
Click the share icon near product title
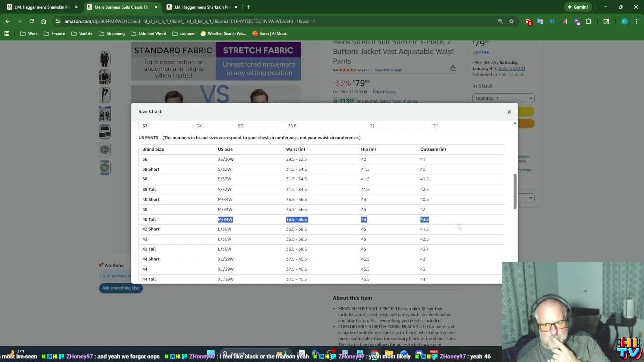pyautogui.click(x=453, y=68)
